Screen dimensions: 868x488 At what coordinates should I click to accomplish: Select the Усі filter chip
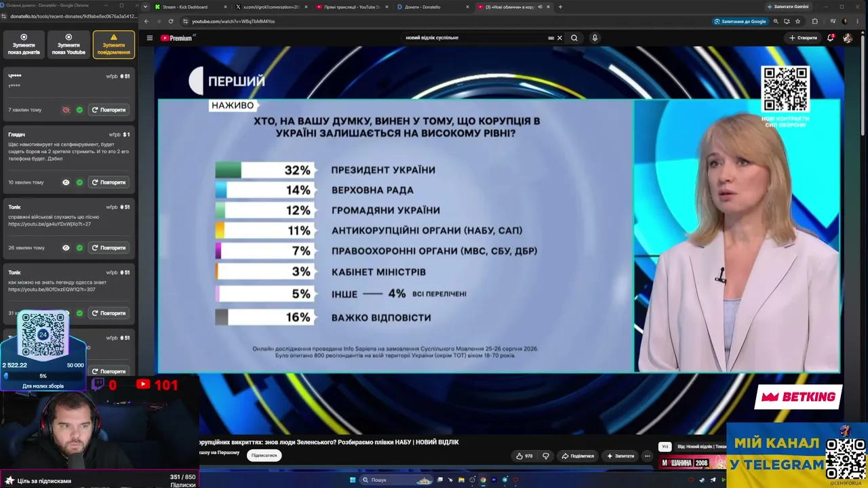(665, 447)
